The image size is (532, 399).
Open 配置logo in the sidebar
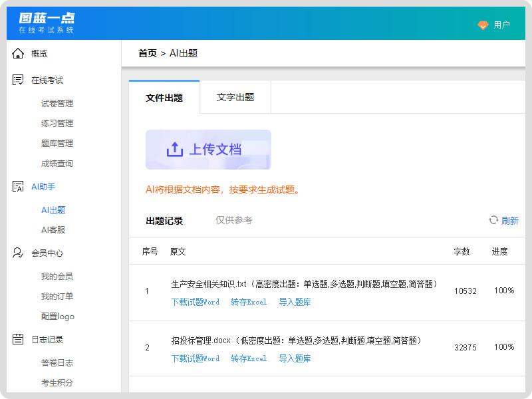tap(58, 317)
